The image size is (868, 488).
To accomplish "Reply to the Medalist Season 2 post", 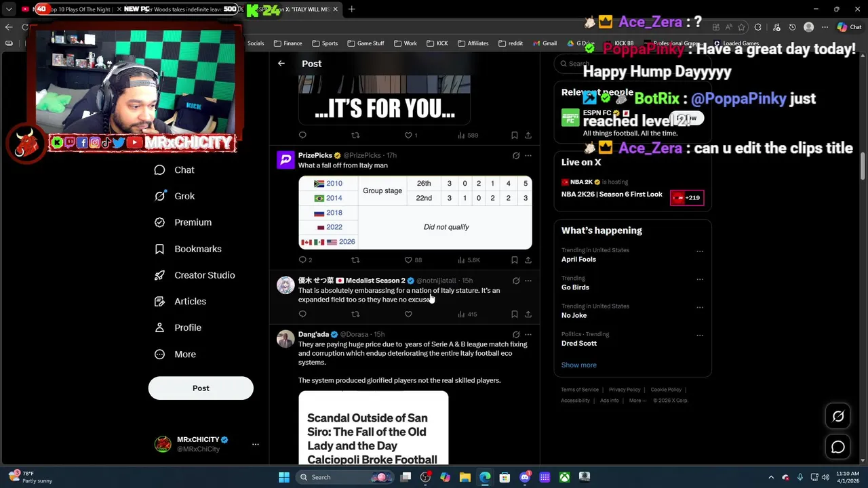I will 302,314.
